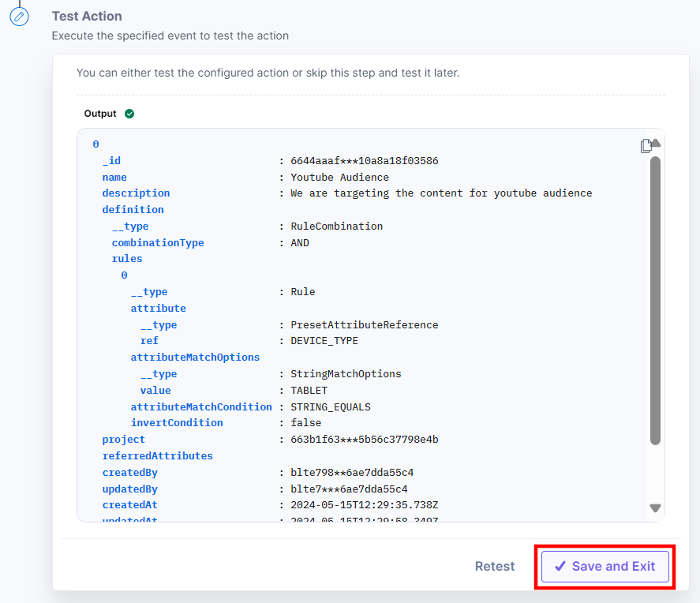This screenshot has width=700, height=603.
Task: Click the PresetAttributeReference value
Action: coord(364,325)
